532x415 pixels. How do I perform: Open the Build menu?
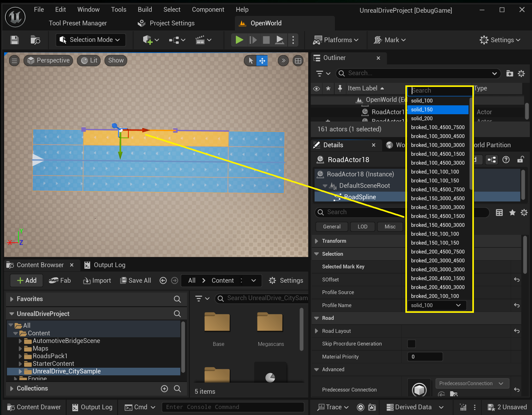tap(145, 10)
